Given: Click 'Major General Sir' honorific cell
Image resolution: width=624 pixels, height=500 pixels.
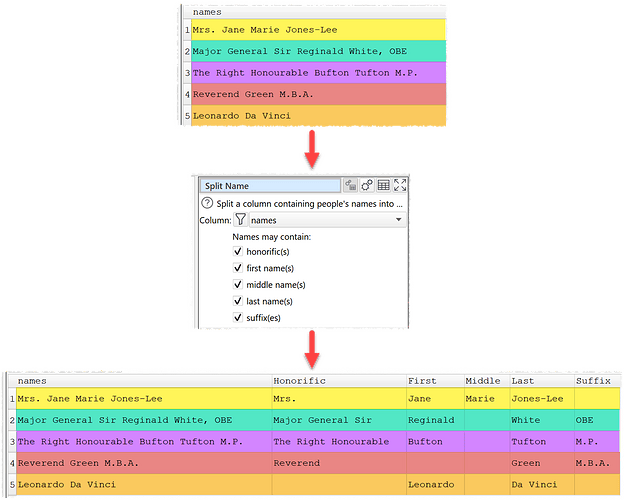Looking at the screenshot, I should (339, 420).
